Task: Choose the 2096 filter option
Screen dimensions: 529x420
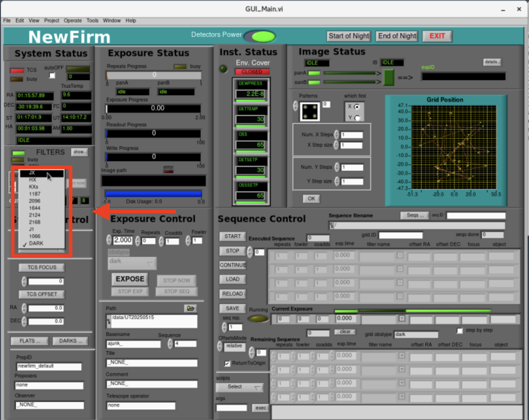Action: pyautogui.click(x=42, y=201)
